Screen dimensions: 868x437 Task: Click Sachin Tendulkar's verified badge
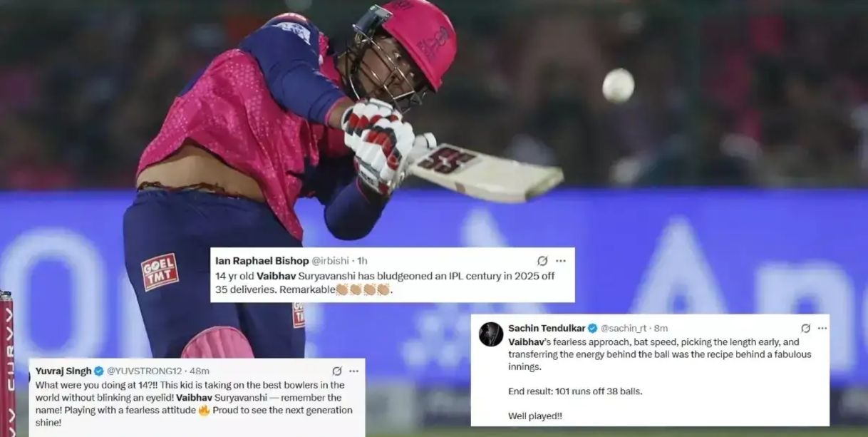coord(592,328)
